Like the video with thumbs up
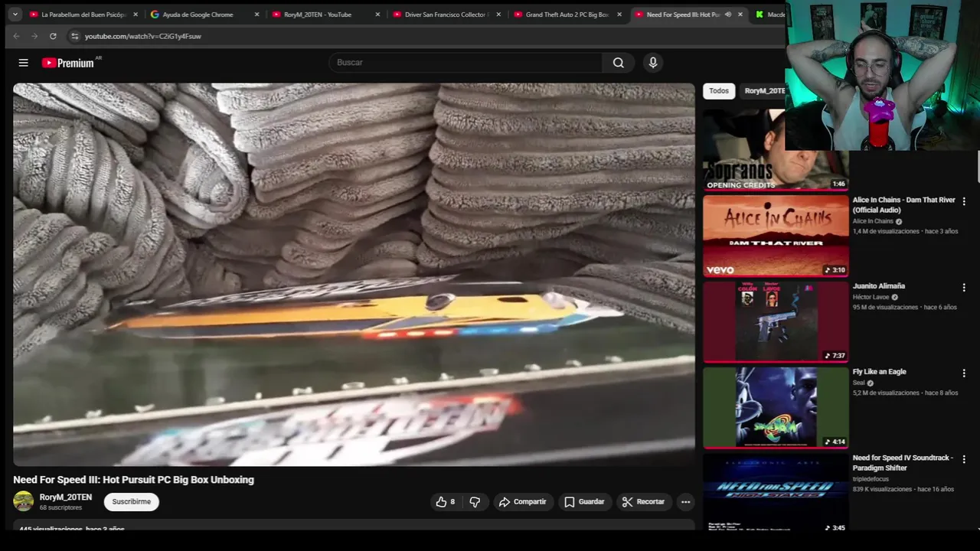 coord(445,501)
